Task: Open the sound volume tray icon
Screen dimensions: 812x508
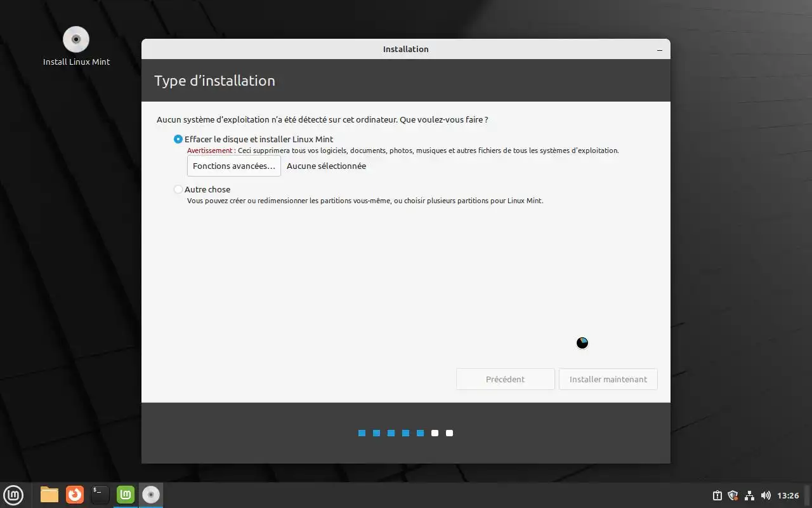Action: pyautogui.click(x=766, y=495)
